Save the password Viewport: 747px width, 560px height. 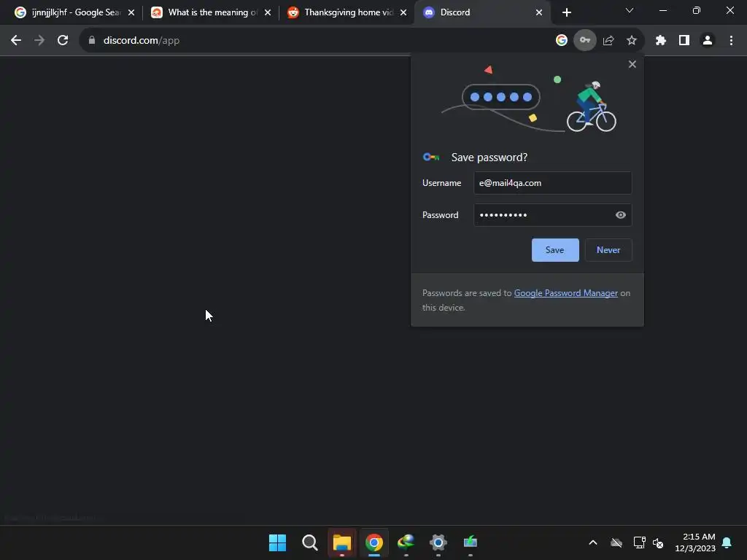555,250
